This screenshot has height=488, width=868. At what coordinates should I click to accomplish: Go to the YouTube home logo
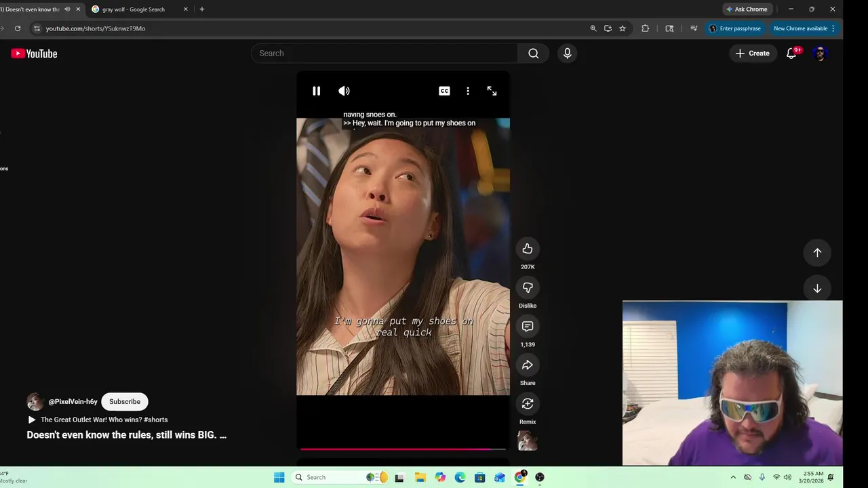point(34,54)
